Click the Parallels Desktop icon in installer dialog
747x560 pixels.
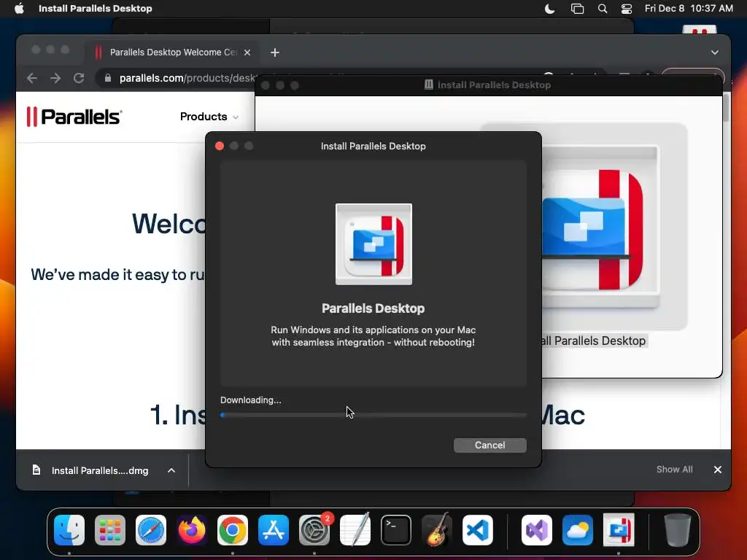tap(373, 244)
